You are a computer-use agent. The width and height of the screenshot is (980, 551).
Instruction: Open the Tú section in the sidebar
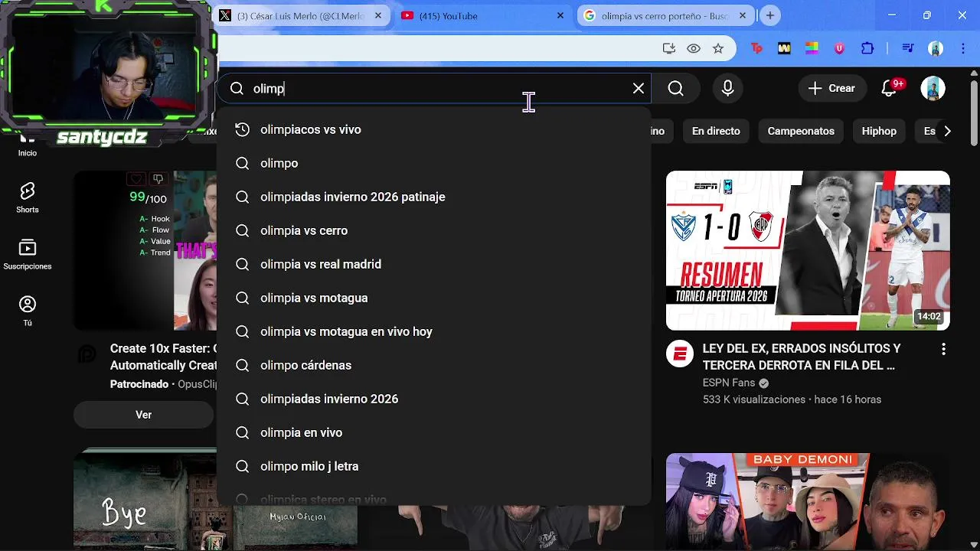tap(28, 311)
